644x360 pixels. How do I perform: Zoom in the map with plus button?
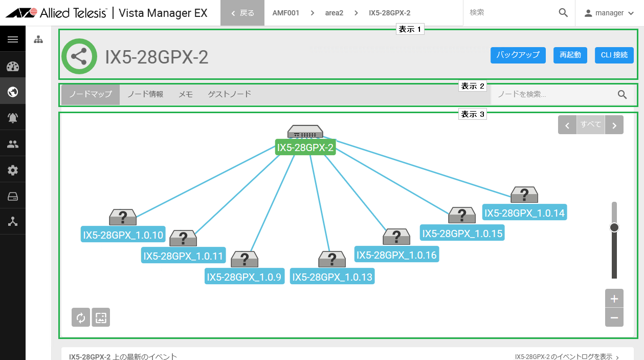tap(614, 299)
